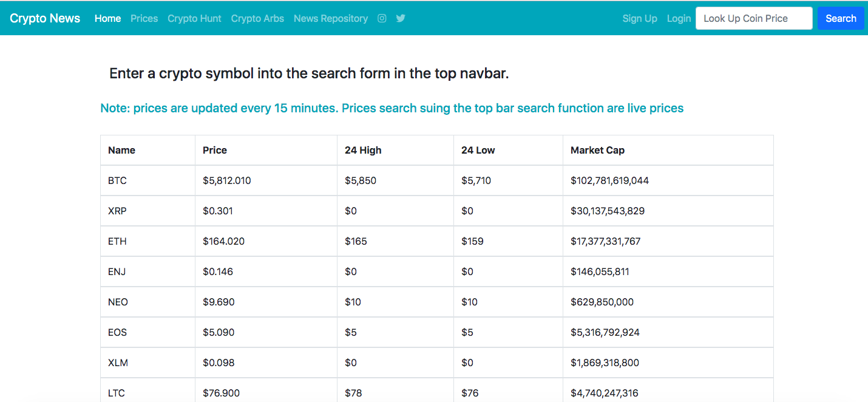Image resolution: width=868 pixels, height=402 pixels.
Task: Click the $0.098 price cell
Action: pos(266,363)
